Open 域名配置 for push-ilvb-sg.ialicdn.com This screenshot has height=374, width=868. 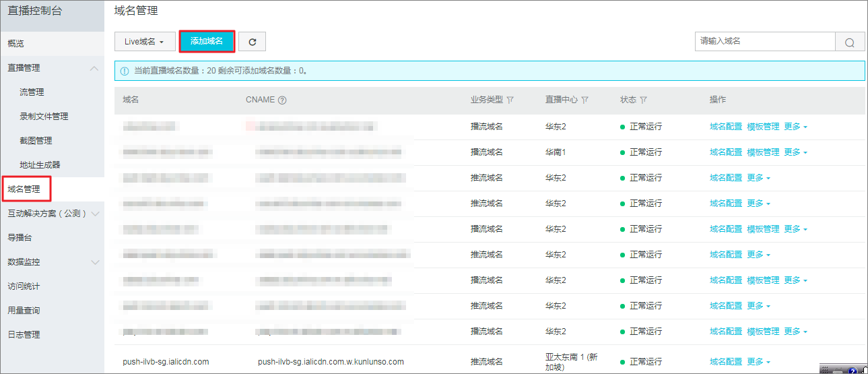[x=725, y=362]
